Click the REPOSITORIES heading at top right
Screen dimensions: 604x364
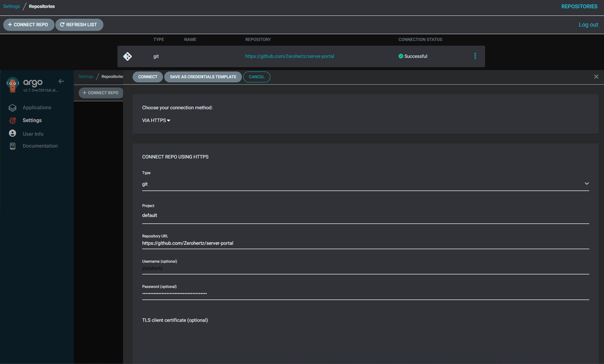point(579,6)
